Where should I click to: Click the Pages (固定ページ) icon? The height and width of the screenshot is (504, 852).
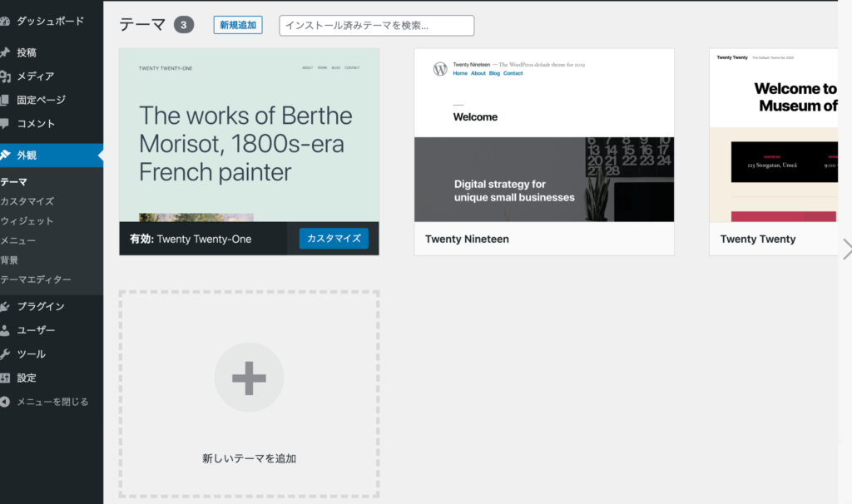point(5,100)
